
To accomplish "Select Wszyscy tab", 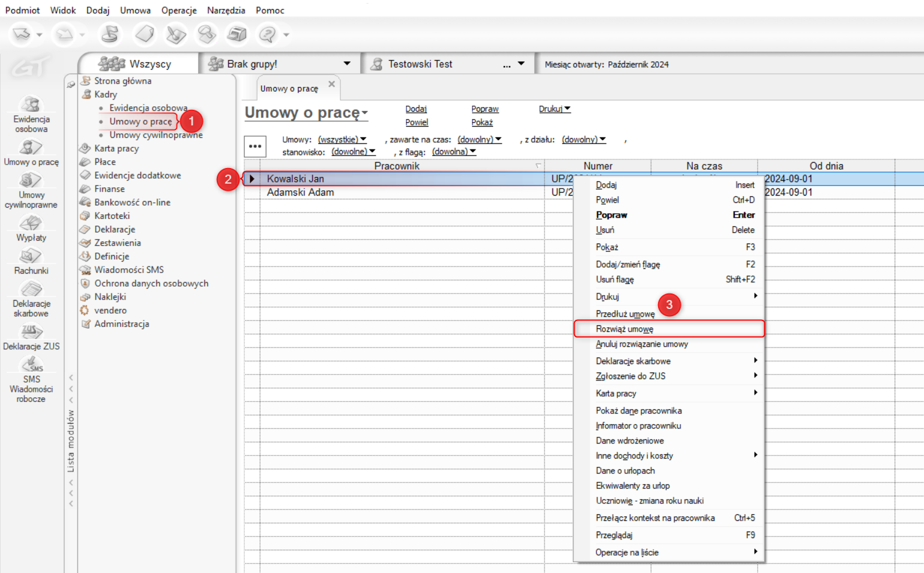I will click(x=139, y=64).
